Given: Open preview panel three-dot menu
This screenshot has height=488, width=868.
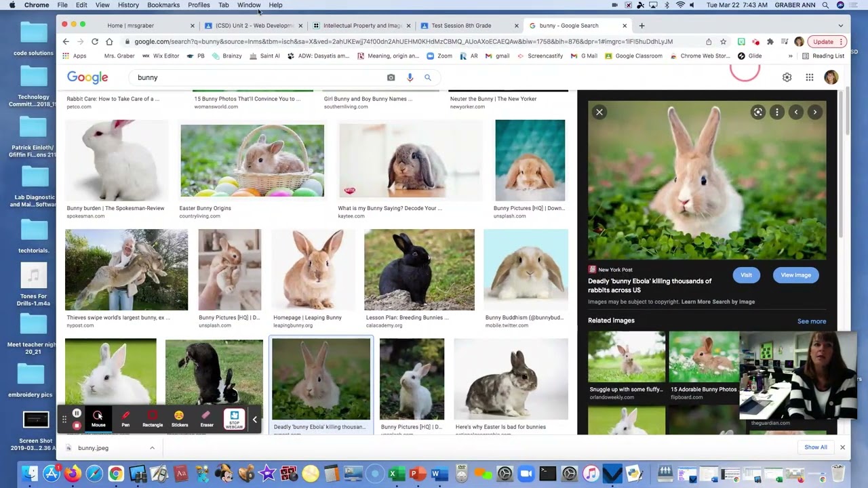Looking at the screenshot, I should (x=777, y=112).
